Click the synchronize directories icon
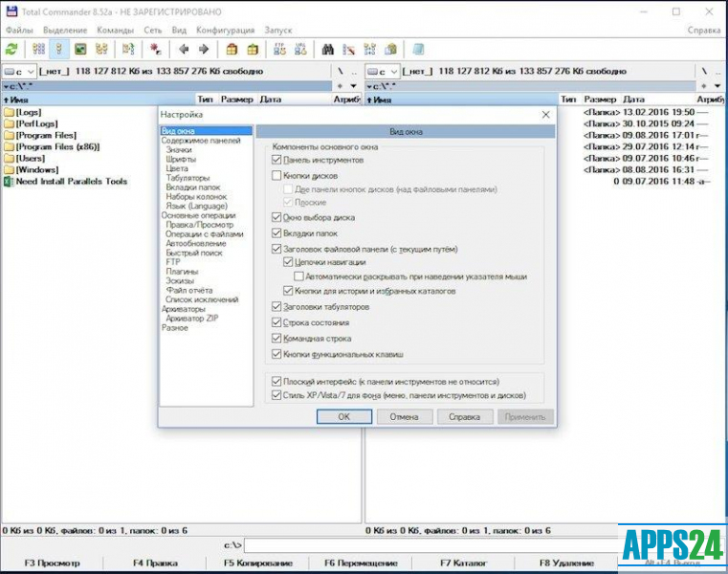The image size is (728, 574). click(x=370, y=49)
